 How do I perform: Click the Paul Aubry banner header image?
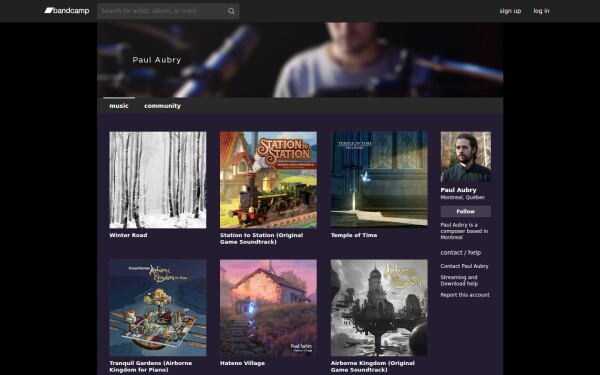300,60
